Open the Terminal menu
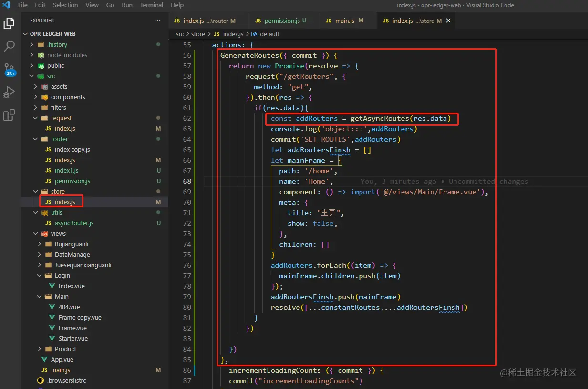 click(152, 5)
